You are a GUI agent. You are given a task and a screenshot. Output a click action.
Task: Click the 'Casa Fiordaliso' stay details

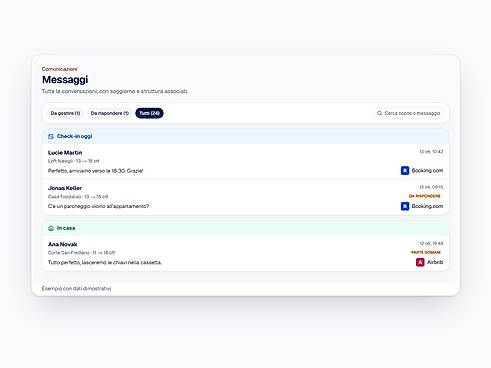click(78, 197)
